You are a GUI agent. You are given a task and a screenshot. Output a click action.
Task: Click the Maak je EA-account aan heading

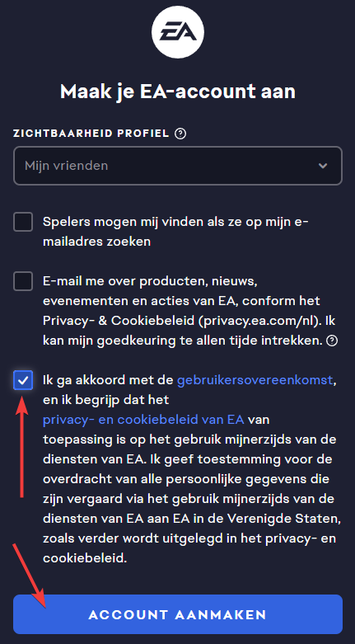pyautogui.click(x=178, y=92)
